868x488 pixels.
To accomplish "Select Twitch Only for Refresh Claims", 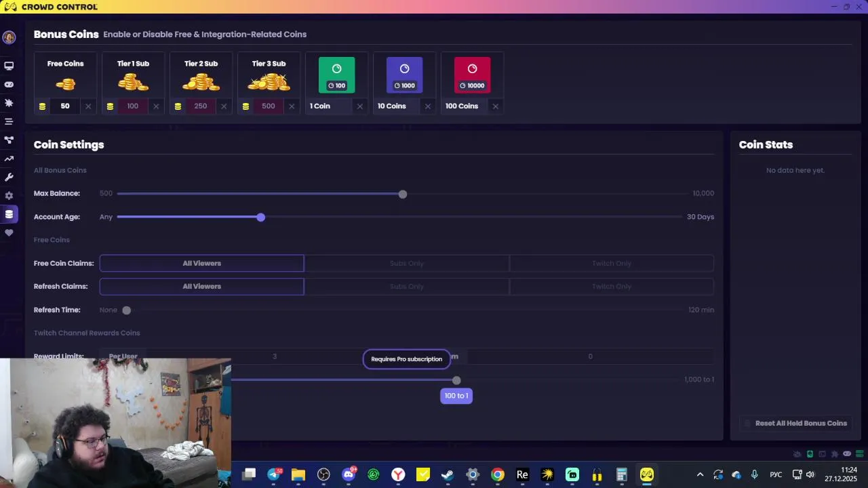I will point(612,286).
